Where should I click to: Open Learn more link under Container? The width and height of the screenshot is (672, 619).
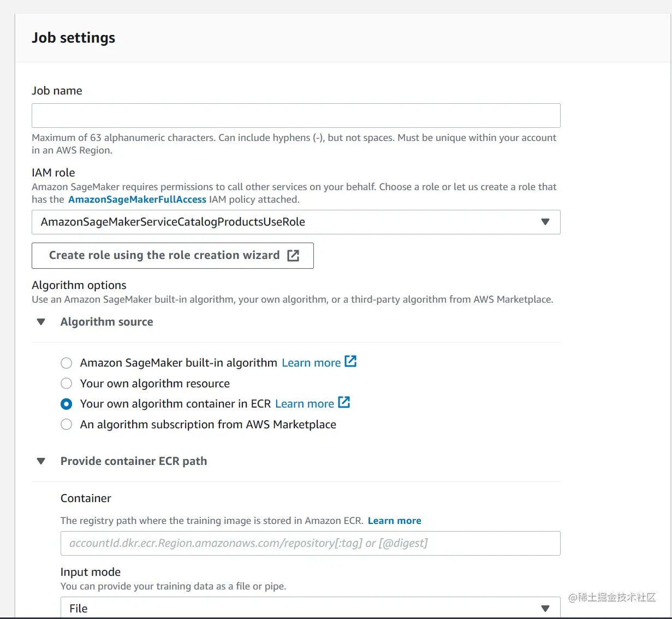[394, 521]
